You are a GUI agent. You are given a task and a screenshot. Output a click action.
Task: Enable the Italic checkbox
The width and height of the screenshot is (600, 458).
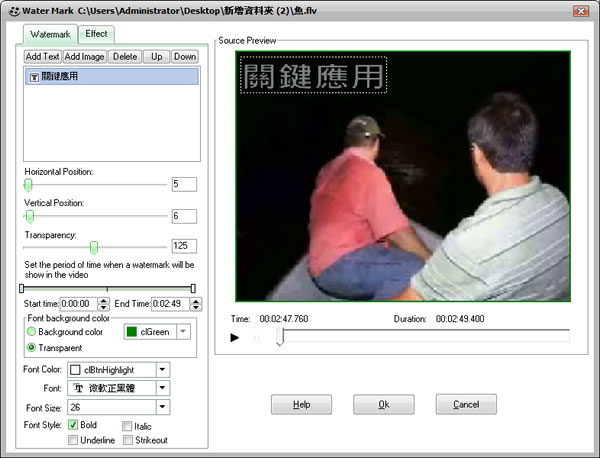[x=127, y=426]
